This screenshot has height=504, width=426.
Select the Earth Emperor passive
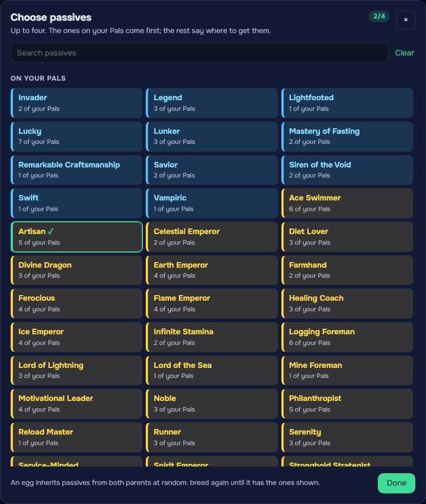point(212,270)
